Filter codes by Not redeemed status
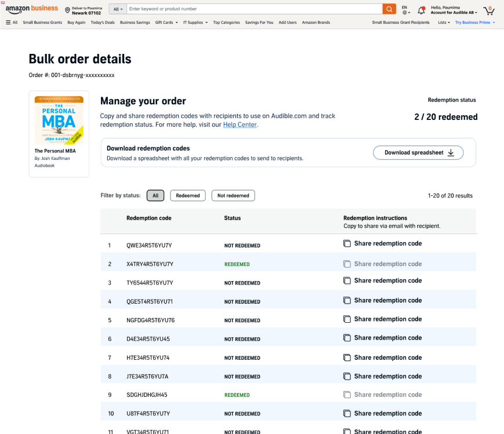This screenshot has height=434, width=504. tap(233, 196)
